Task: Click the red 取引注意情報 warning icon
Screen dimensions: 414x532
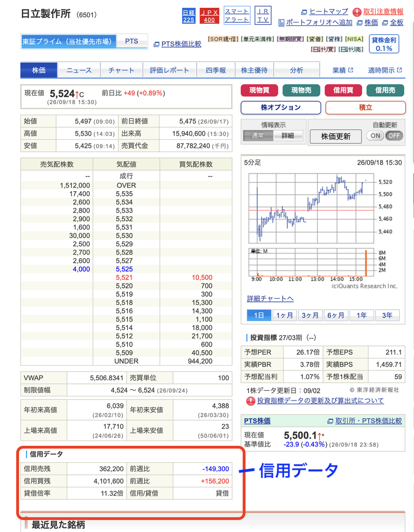Action: [357, 12]
